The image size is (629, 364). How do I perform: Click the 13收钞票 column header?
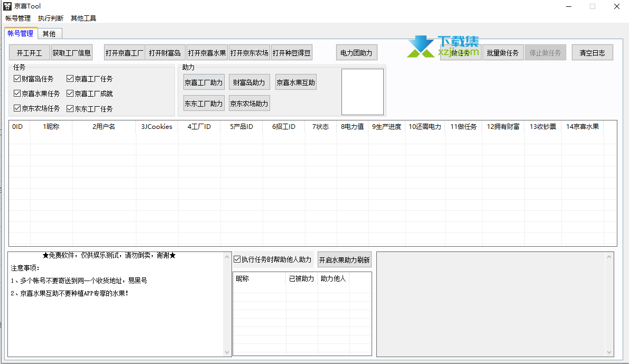pos(543,127)
